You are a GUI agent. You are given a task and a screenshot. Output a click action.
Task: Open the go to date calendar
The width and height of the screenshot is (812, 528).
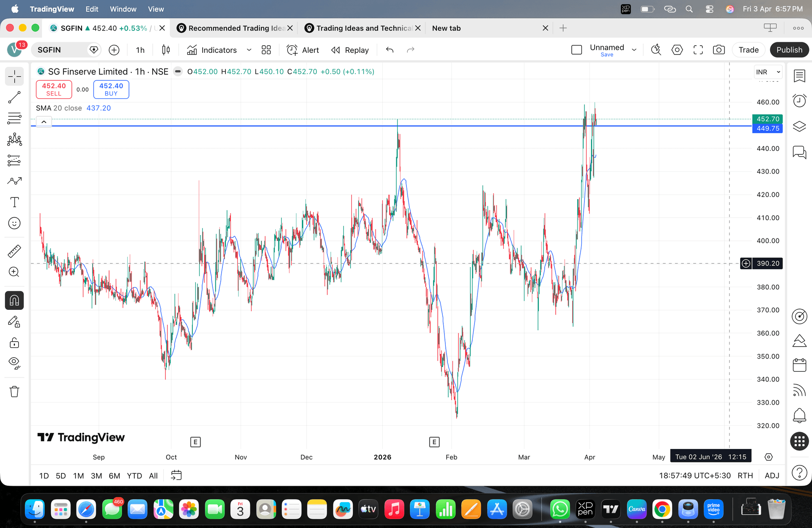click(176, 476)
